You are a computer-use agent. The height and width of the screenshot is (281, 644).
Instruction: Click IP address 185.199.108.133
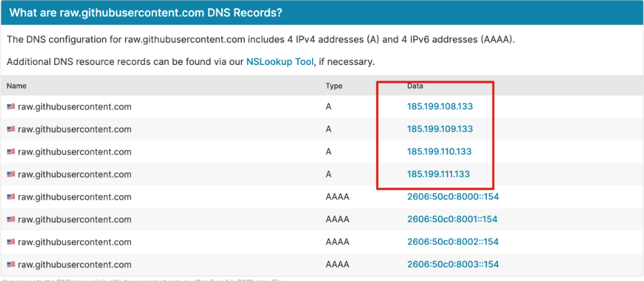pyautogui.click(x=440, y=107)
